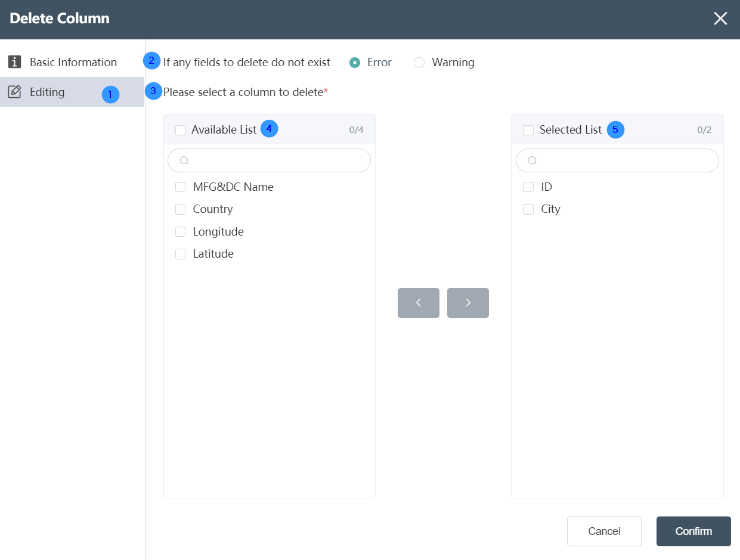Image resolution: width=740 pixels, height=560 pixels.
Task: Close the Delete Column dialog
Action: coord(720,18)
